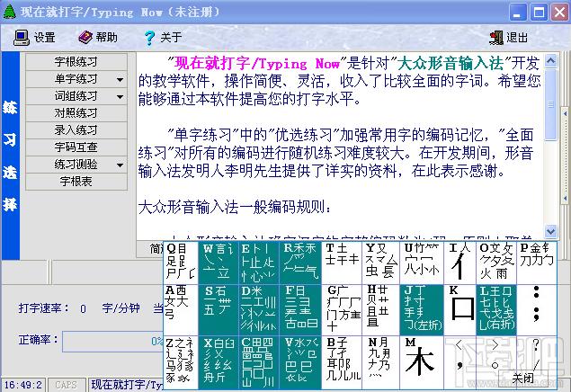
Task: Click the colon semicolon key cell
Action: tap(537, 310)
